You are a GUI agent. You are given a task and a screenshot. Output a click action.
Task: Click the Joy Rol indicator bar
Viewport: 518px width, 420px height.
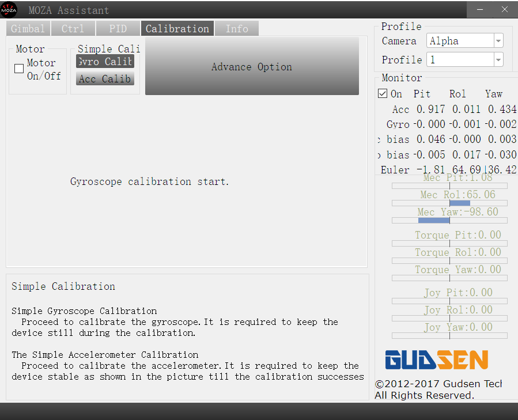[x=449, y=318]
